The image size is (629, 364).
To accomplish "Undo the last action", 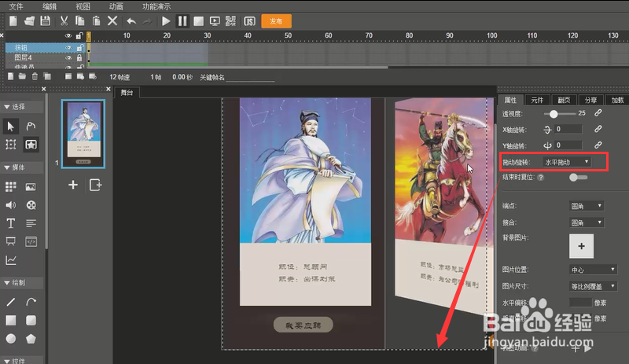I will [131, 21].
